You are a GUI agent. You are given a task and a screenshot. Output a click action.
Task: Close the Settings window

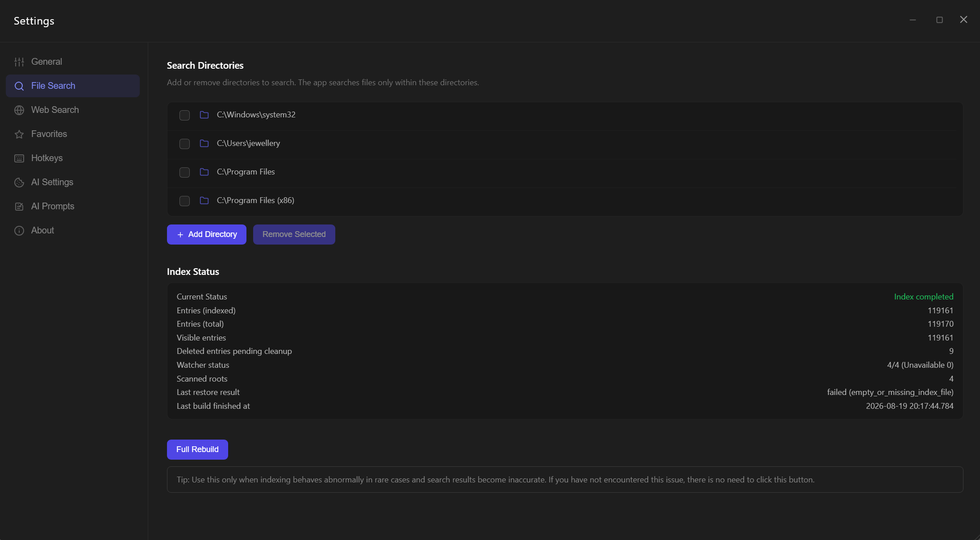(963, 20)
